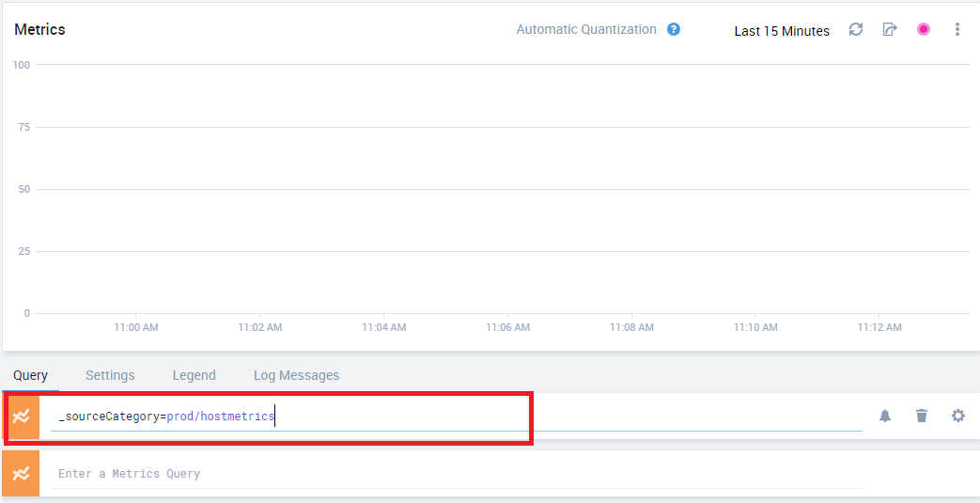Screen dimensions: 980x503
Task: Click the 11:12 AM axis label
Action: 880,327
